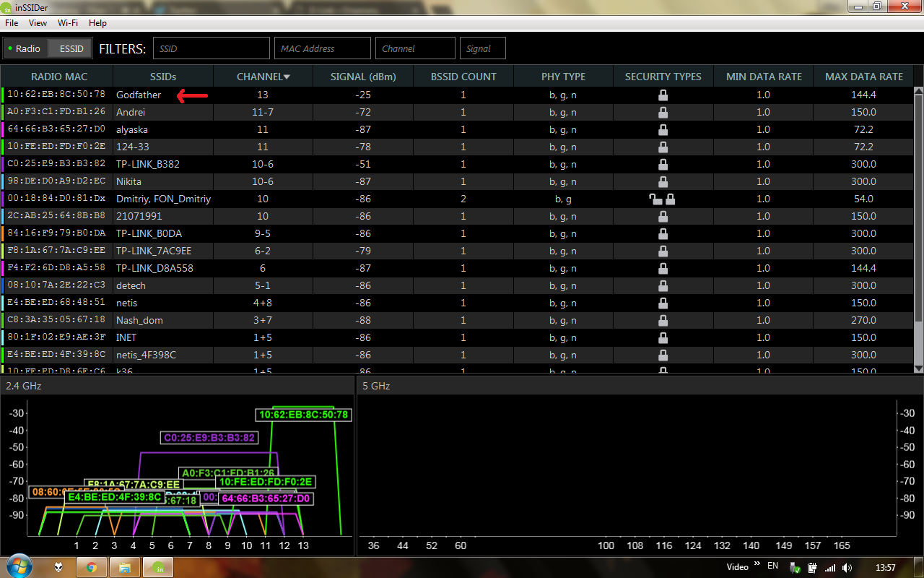This screenshot has width=924, height=578.
Task: Click the security lock in the alyaska row
Action: pyautogui.click(x=663, y=129)
